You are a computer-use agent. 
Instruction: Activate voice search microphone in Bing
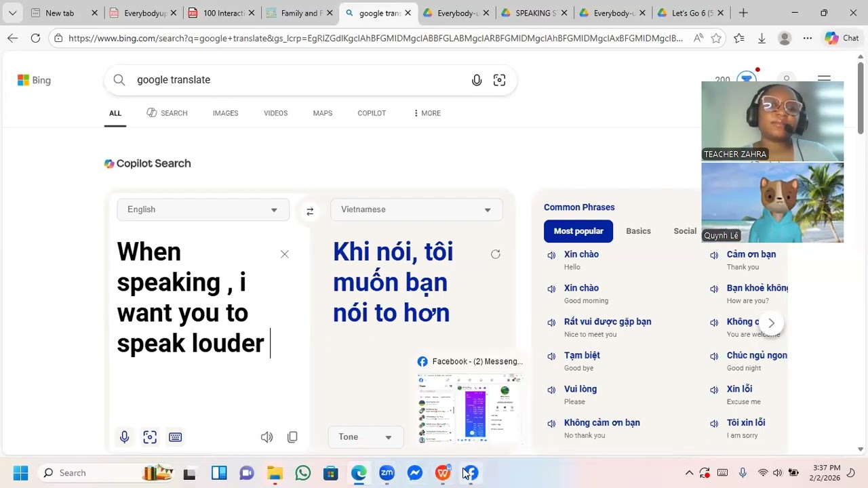tap(477, 80)
